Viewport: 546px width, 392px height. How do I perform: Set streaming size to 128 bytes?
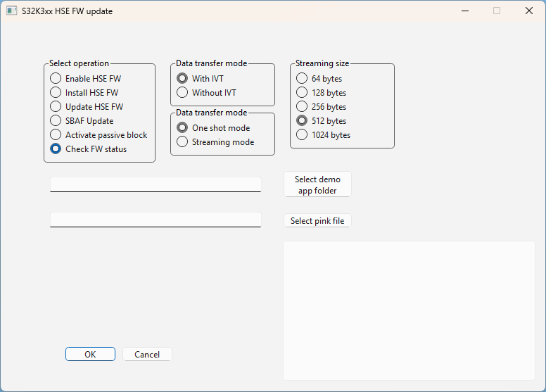point(302,93)
